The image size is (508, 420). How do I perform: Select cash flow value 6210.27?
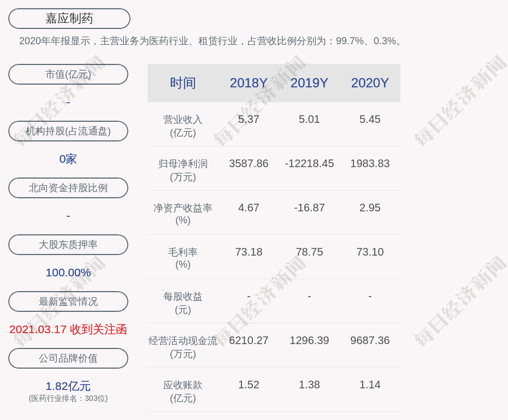point(249,340)
